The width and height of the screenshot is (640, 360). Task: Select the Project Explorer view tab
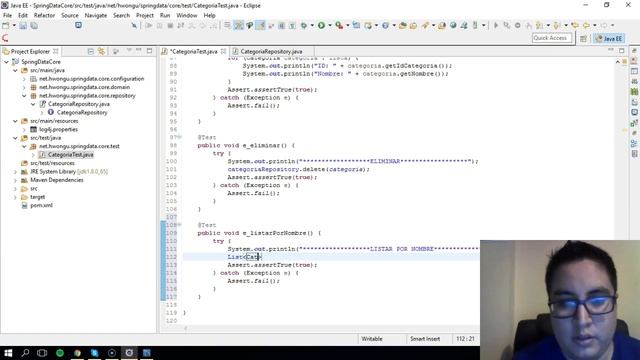coord(30,51)
